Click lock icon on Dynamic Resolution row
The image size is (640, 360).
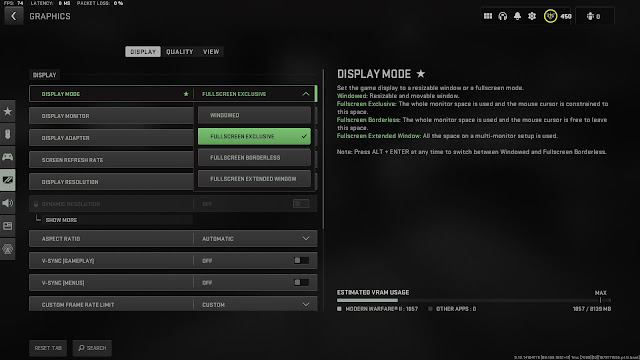[x=36, y=204]
